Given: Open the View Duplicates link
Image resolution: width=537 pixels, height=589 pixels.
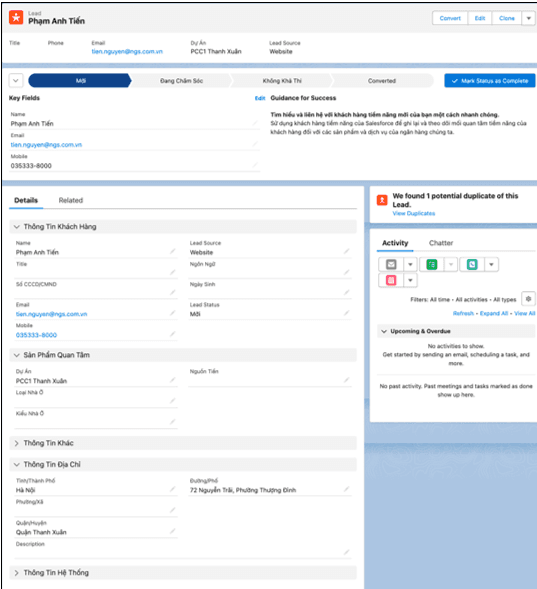Looking at the screenshot, I should [414, 213].
